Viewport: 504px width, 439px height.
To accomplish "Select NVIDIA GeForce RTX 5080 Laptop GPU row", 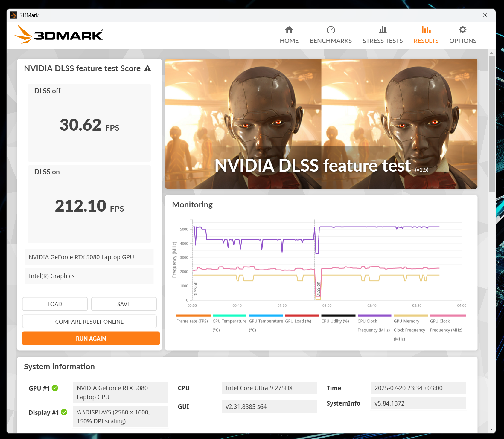I will (89, 257).
